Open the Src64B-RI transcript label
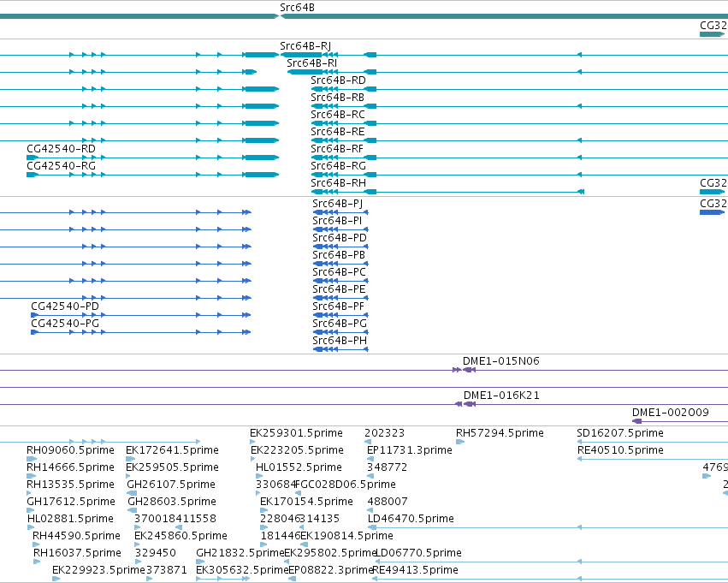Viewport: 728px width, 583px height. pos(312,63)
